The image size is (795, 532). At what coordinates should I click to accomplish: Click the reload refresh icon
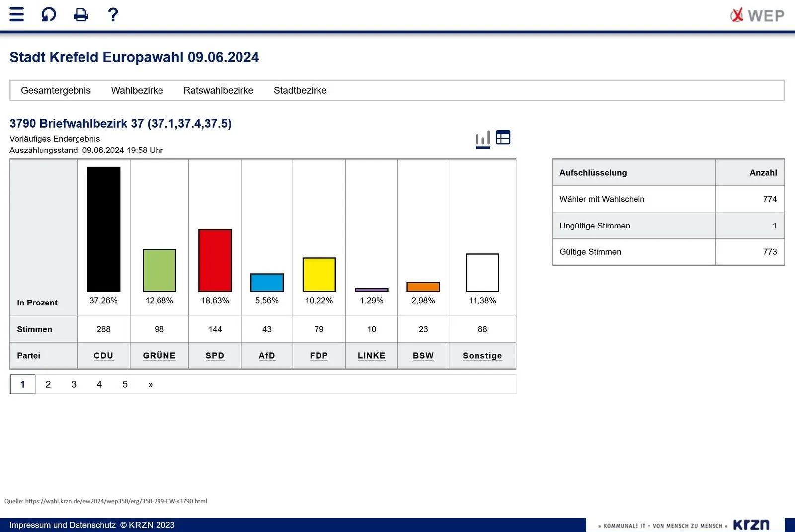pos(49,14)
